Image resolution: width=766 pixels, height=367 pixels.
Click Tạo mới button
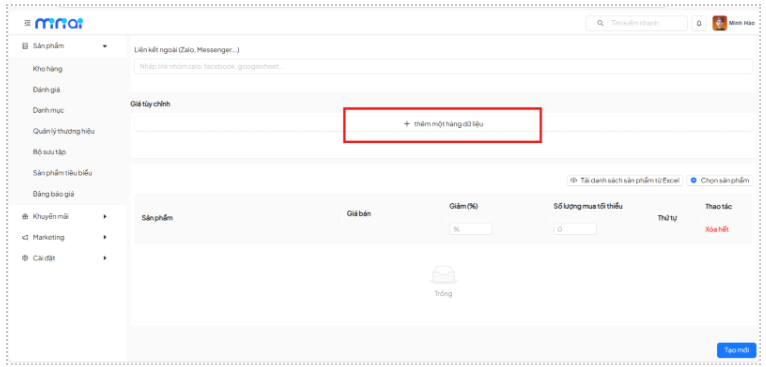pos(737,350)
